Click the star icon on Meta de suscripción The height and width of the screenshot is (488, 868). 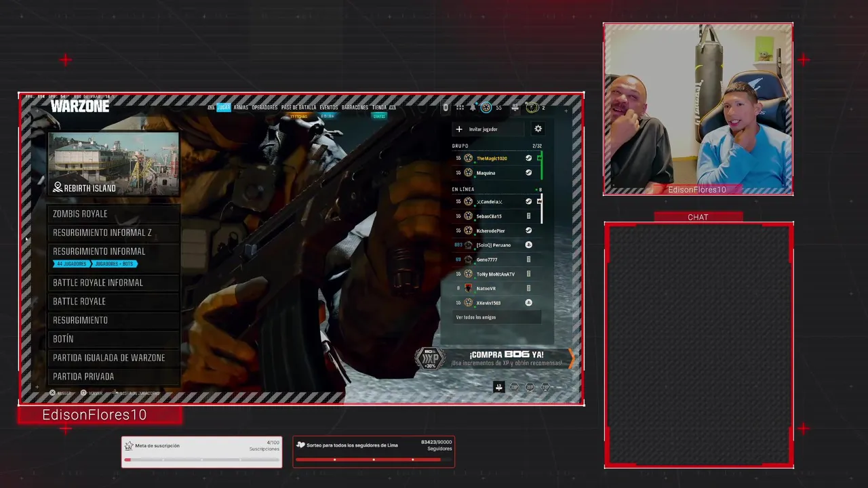[129, 445]
